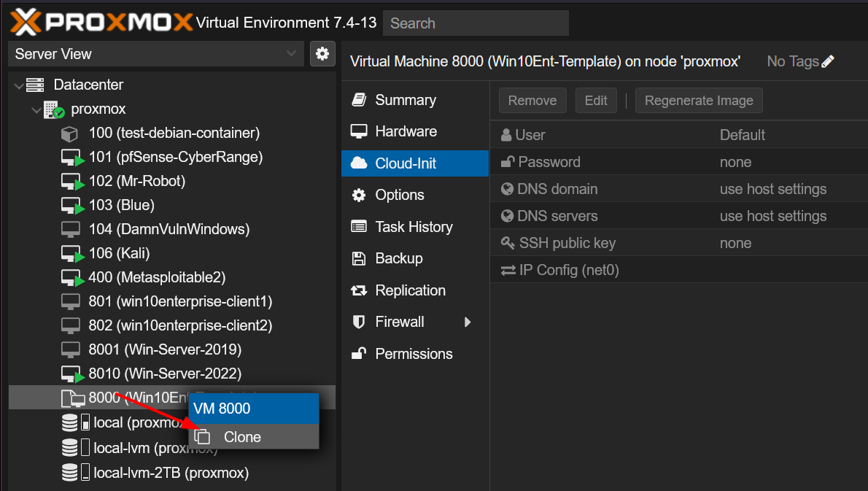Click the Edit button in Cloud-Init toolbar
This screenshot has height=491, width=868.
596,101
